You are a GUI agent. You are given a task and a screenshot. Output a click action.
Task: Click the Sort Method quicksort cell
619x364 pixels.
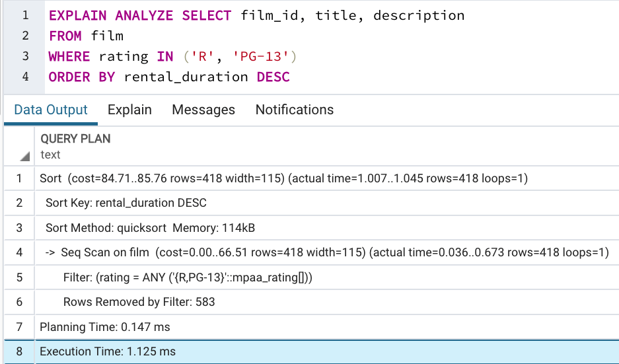click(327, 228)
